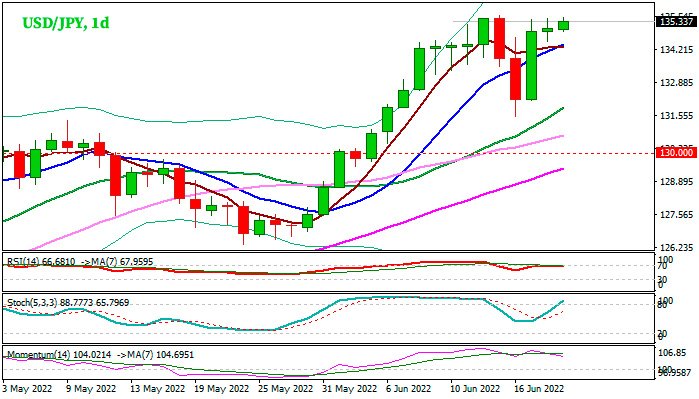Click the 106.85 momentum axis value
The width and height of the screenshot is (699, 399).
pyautogui.click(x=673, y=353)
